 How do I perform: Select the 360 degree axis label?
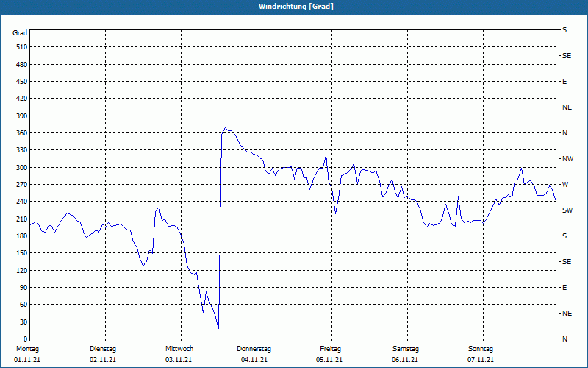(21, 133)
